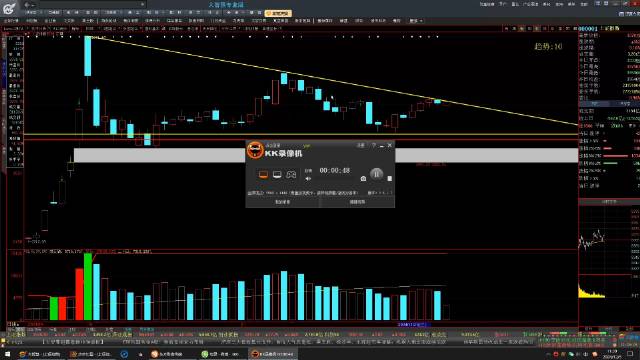This screenshot has width=640, height=360.
Task: Select window region record mode icon
Action: (277, 175)
